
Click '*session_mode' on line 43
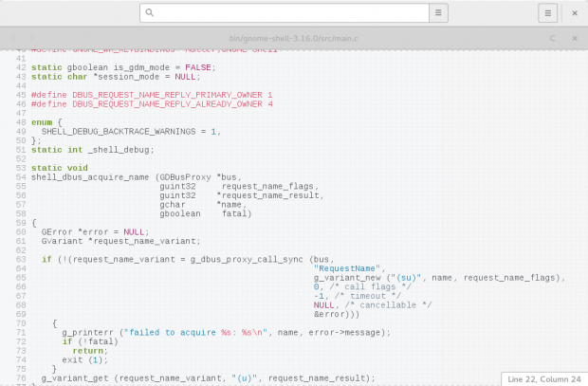coord(126,77)
